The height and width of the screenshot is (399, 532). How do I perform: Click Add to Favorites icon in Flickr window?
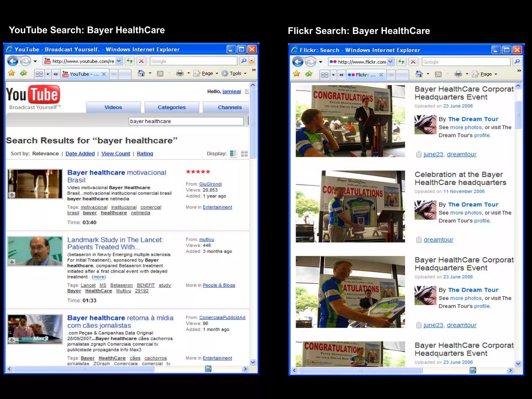tap(309, 74)
